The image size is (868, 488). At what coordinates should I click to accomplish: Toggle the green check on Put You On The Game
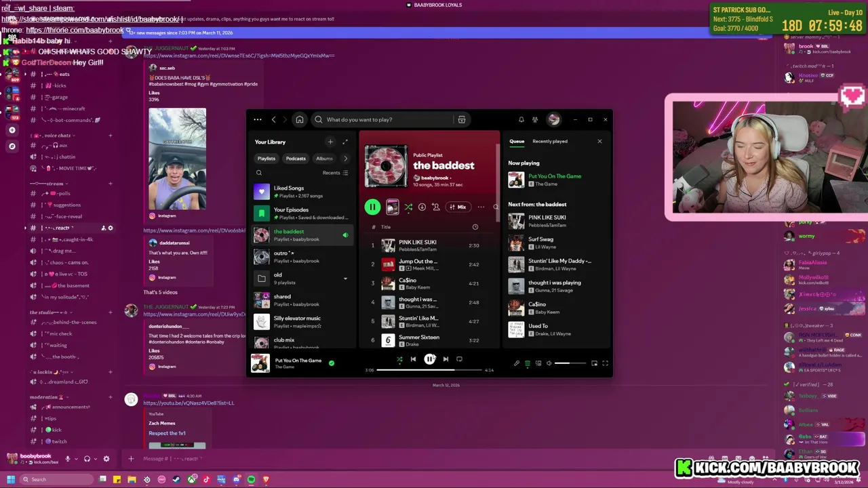point(332,363)
